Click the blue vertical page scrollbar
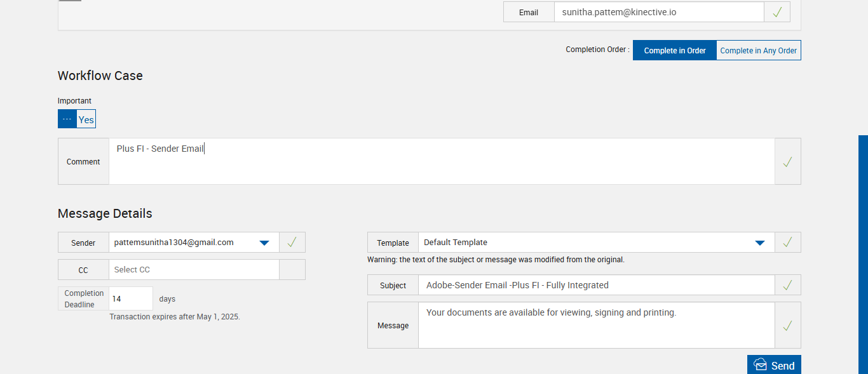The image size is (868, 374). [863, 254]
